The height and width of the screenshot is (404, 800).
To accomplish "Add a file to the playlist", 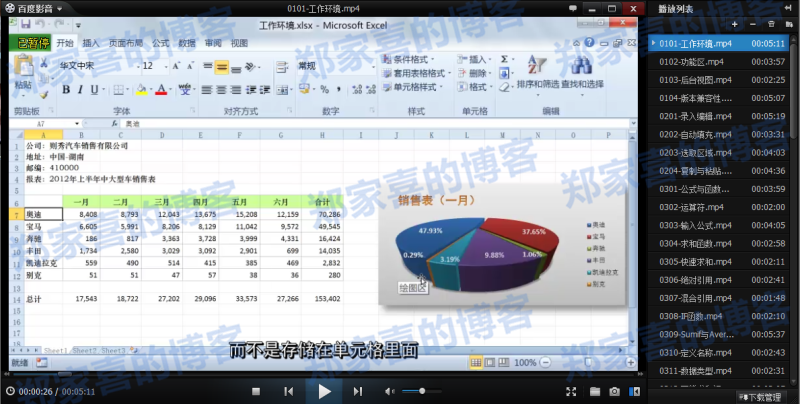I will 735,24.
